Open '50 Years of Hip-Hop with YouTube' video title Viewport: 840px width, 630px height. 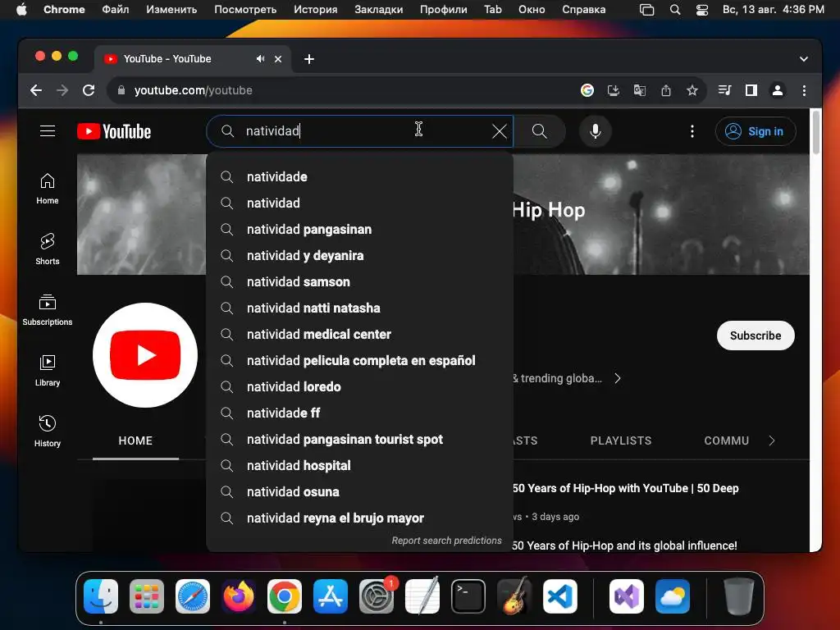pos(626,488)
